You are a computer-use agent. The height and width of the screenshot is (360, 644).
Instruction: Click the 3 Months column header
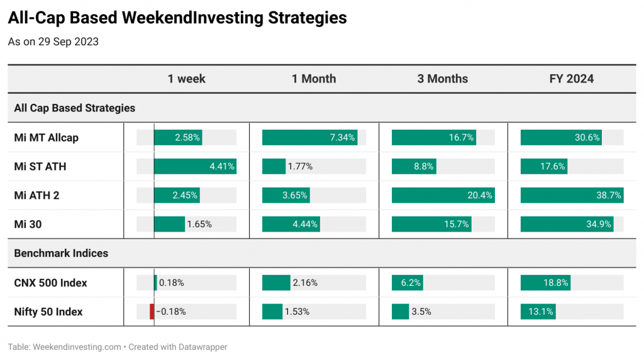click(443, 79)
